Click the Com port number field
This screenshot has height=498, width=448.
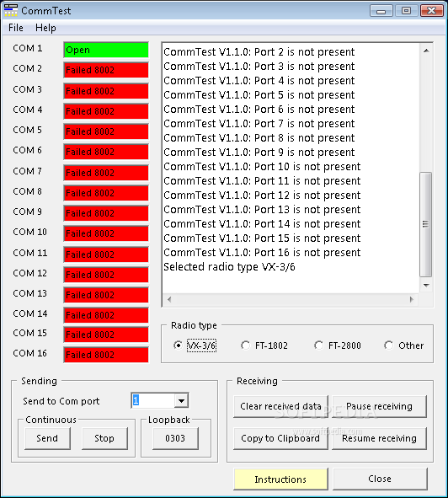pyautogui.click(x=152, y=400)
